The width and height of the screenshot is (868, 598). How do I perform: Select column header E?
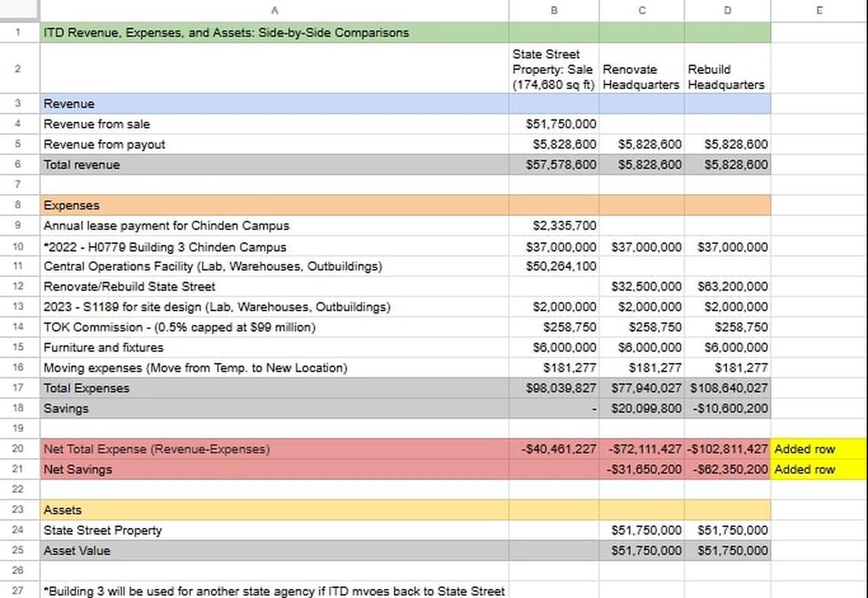[x=819, y=11]
